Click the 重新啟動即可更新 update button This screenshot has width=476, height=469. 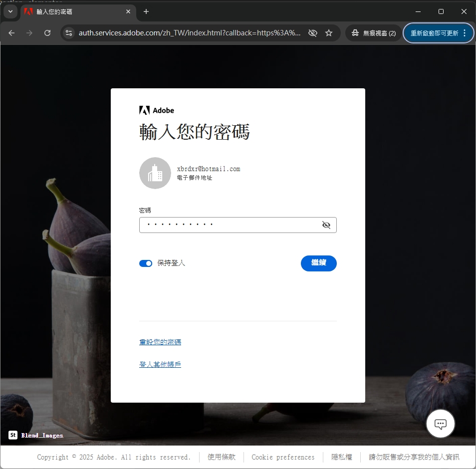(438, 33)
